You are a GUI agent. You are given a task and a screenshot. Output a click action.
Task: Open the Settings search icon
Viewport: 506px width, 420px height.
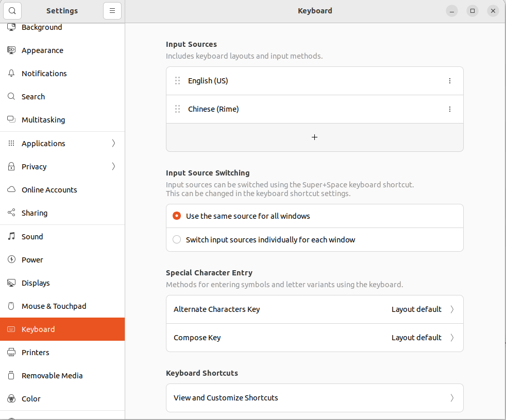(x=12, y=11)
